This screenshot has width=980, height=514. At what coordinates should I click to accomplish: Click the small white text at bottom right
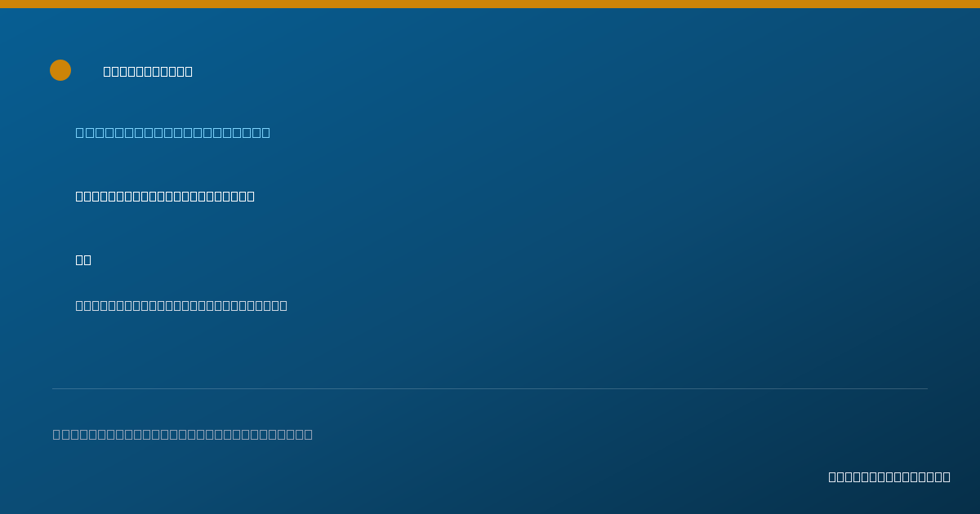889,476
